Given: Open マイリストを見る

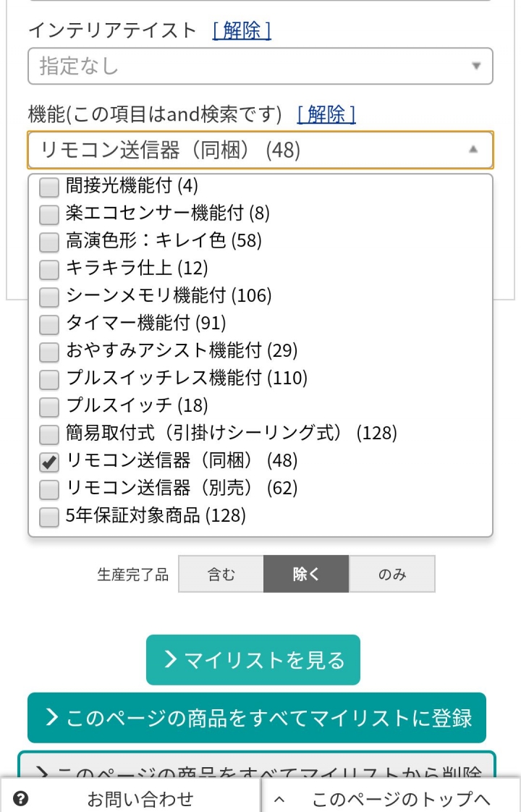Looking at the screenshot, I should pos(253,660).
